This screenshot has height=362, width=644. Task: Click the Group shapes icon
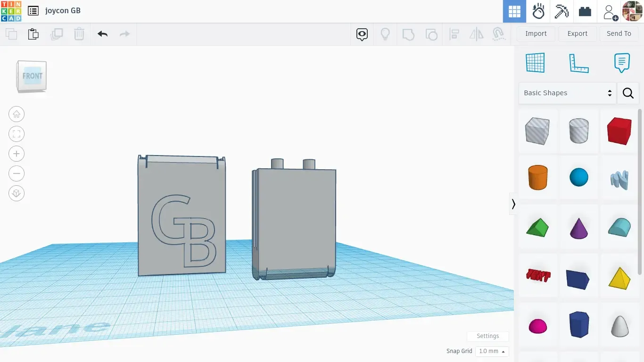(408, 34)
